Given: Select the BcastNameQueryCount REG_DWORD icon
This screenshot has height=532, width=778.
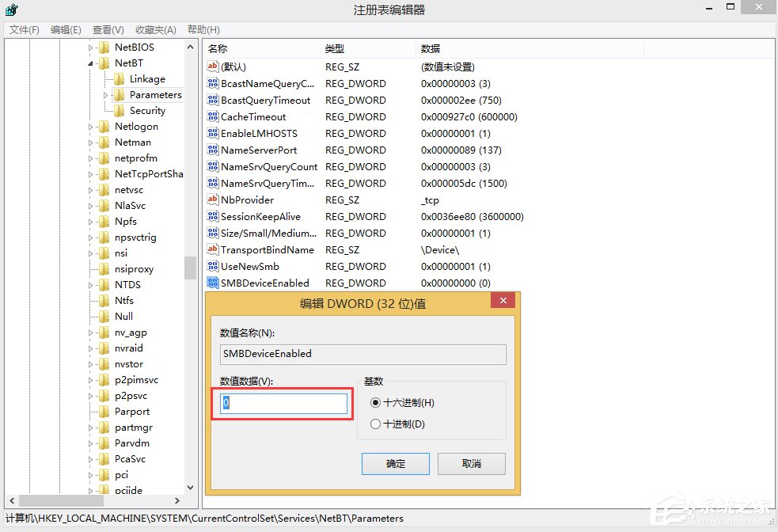Looking at the screenshot, I should [212, 83].
